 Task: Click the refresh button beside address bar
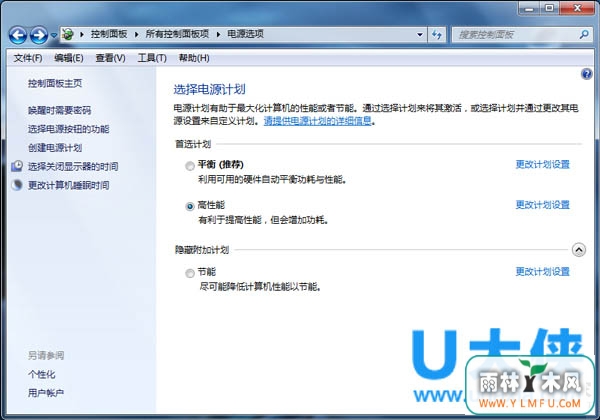point(437,35)
